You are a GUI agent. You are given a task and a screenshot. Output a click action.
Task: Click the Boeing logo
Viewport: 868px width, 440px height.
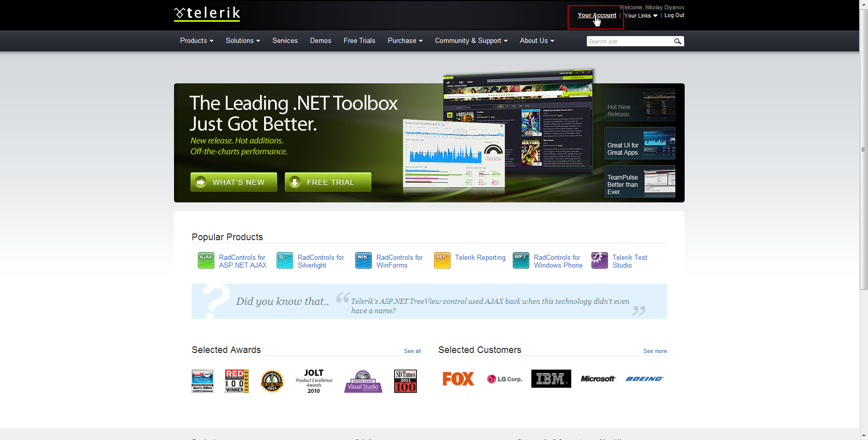coord(644,379)
